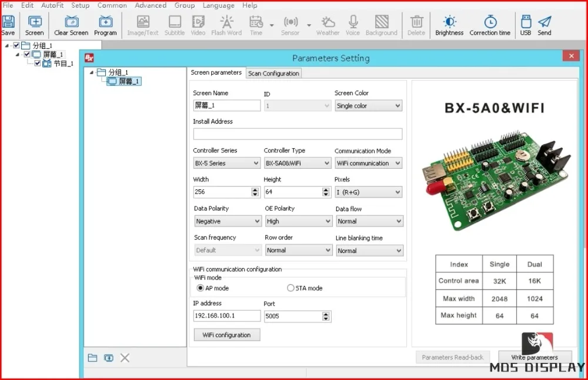Click the Background toolbar icon

pos(382,25)
